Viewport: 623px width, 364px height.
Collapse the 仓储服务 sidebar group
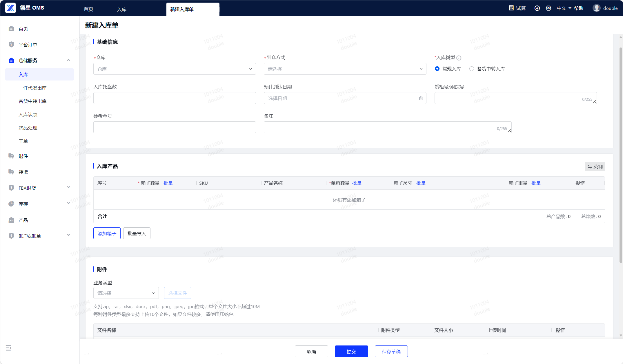[x=69, y=60]
